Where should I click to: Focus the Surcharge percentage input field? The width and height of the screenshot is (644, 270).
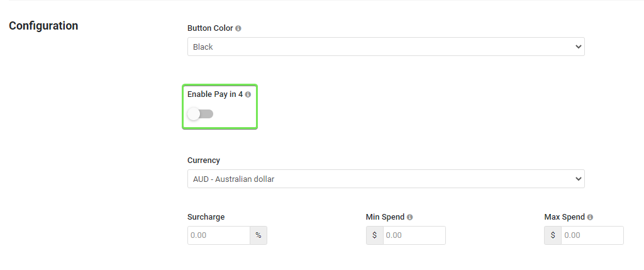pyautogui.click(x=219, y=235)
